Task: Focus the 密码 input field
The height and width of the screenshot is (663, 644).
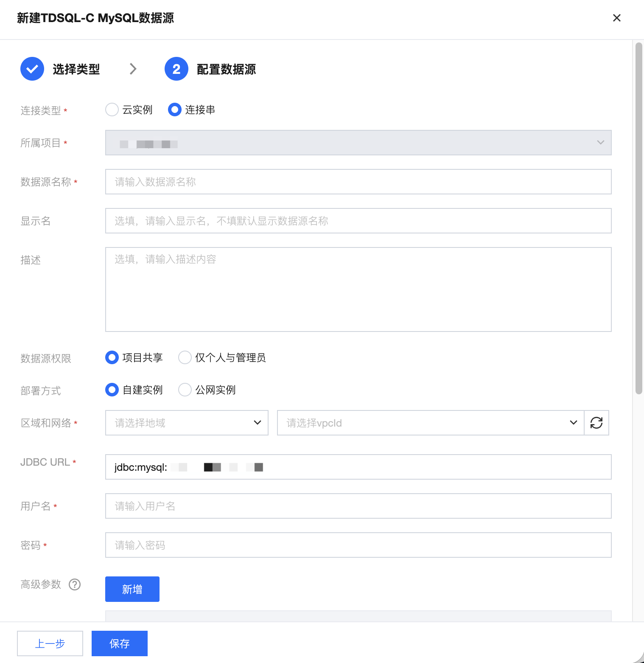Action: 358,545
